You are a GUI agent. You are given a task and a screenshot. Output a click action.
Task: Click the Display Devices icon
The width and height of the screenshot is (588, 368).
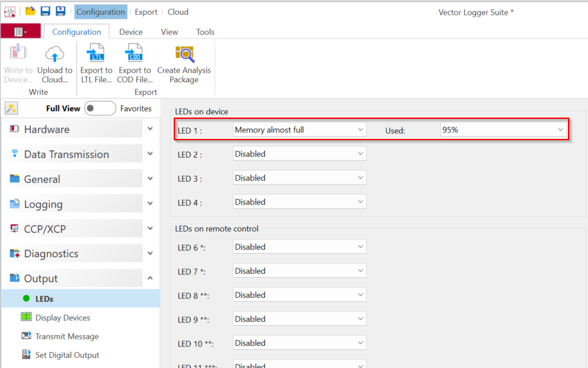[26, 317]
